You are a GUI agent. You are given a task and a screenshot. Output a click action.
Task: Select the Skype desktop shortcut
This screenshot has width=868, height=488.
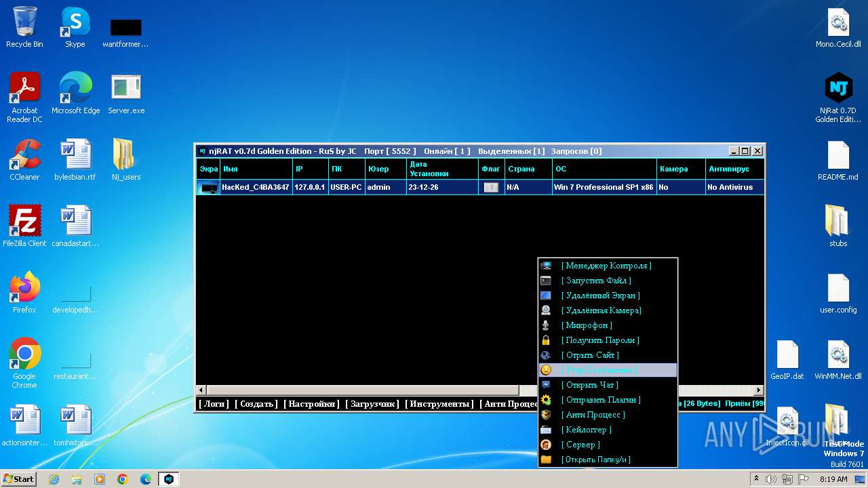click(75, 27)
